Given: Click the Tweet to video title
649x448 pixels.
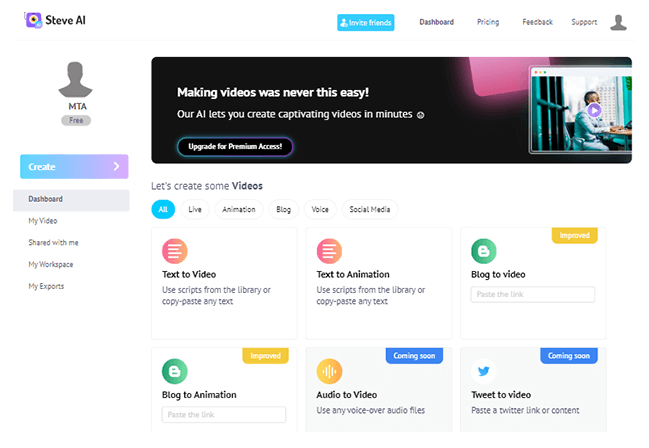Looking at the screenshot, I should click(501, 395).
